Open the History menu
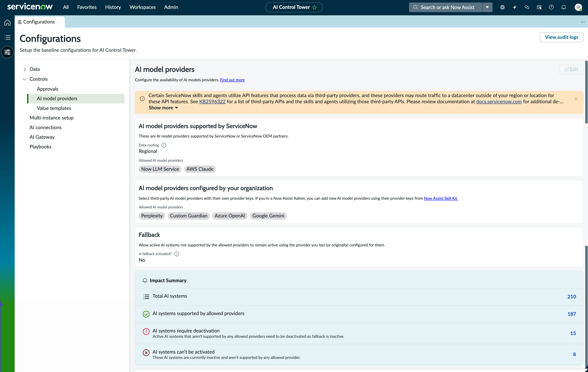 point(113,7)
